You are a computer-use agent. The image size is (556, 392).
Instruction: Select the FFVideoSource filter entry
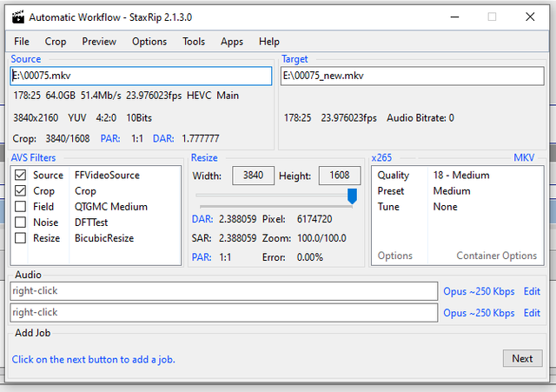pos(107,176)
